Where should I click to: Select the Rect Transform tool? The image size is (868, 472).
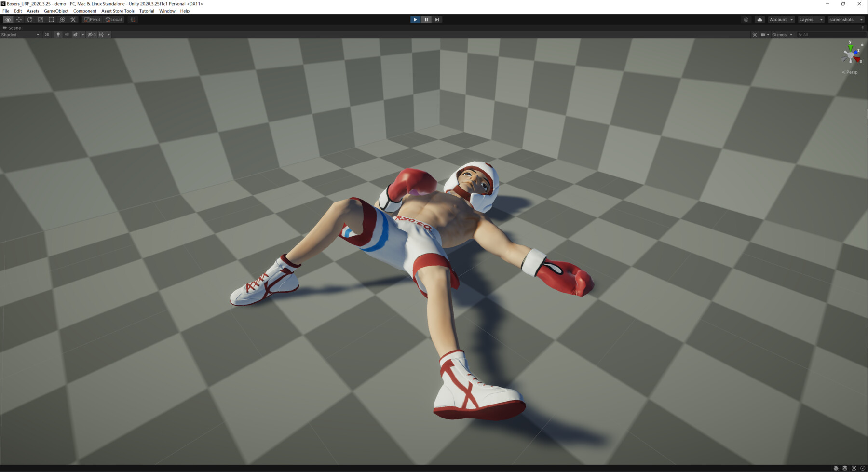click(51, 19)
